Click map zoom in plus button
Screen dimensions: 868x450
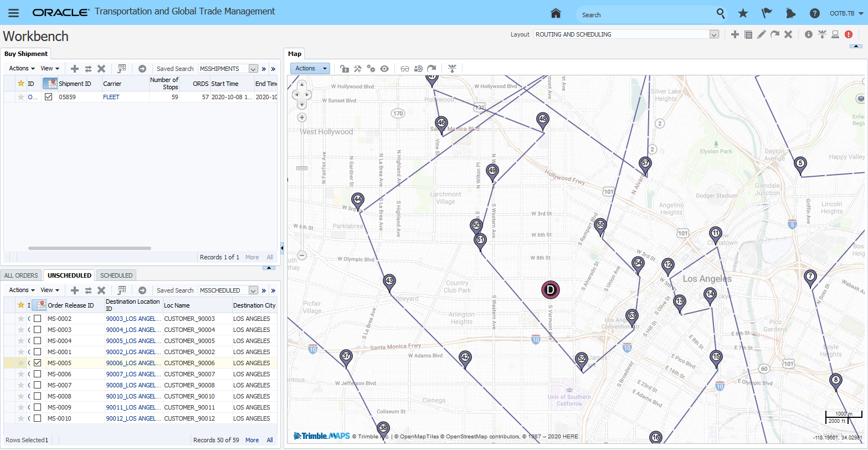pyautogui.click(x=302, y=117)
